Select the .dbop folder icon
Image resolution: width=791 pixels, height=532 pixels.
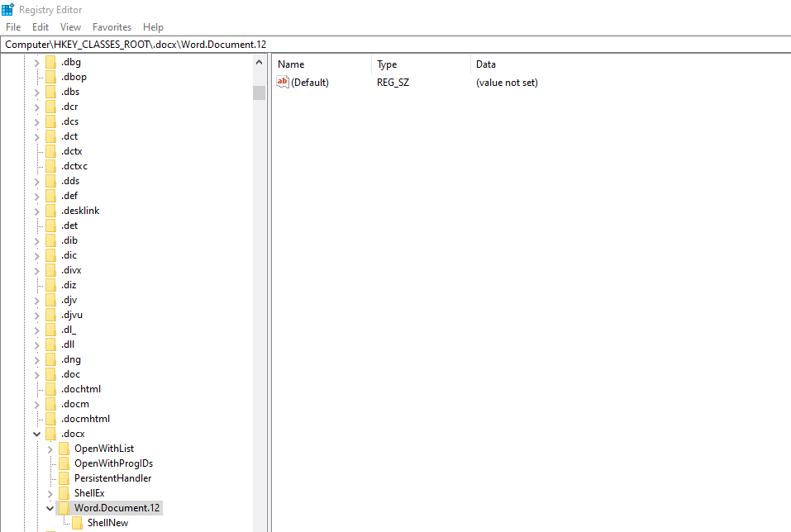click(50, 77)
